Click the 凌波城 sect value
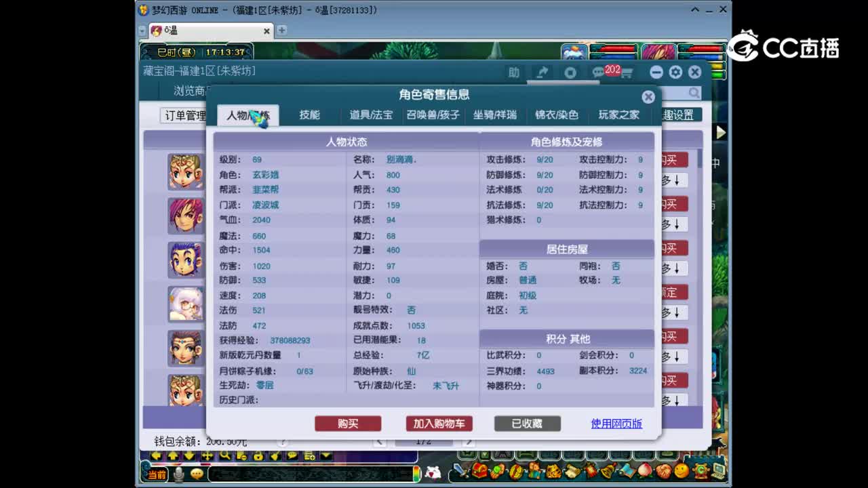The height and width of the screenshot is (488, 868). coord(265,205)
